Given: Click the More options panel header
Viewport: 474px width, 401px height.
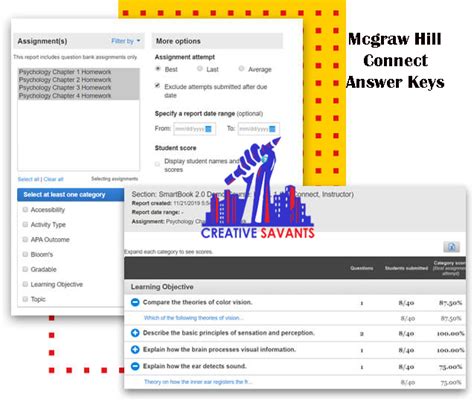Looking at the screenshot, I should (217, 41).
